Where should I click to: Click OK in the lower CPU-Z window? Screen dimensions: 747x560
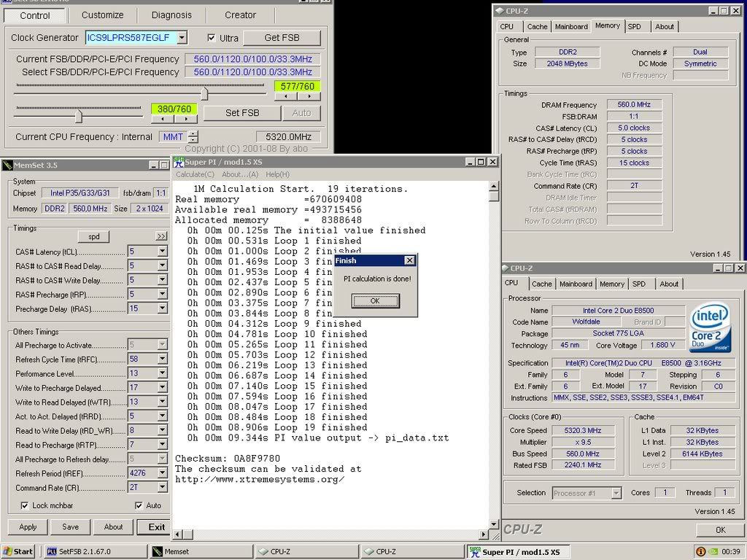720,529
